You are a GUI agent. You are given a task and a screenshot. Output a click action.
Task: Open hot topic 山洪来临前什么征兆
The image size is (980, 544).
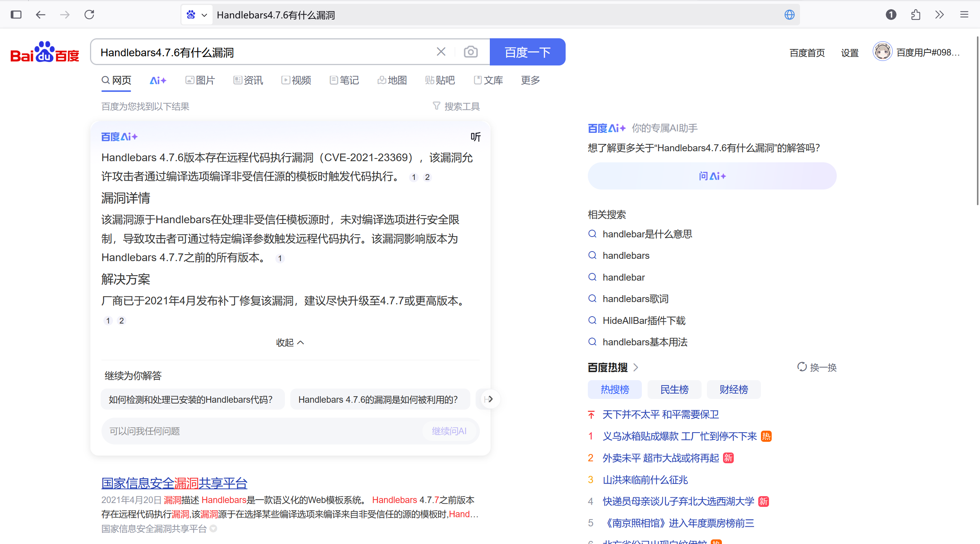(645, 480)
